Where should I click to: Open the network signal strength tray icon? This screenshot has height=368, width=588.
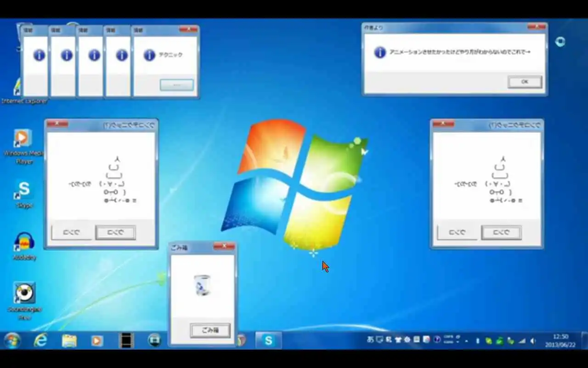point(522,341)
